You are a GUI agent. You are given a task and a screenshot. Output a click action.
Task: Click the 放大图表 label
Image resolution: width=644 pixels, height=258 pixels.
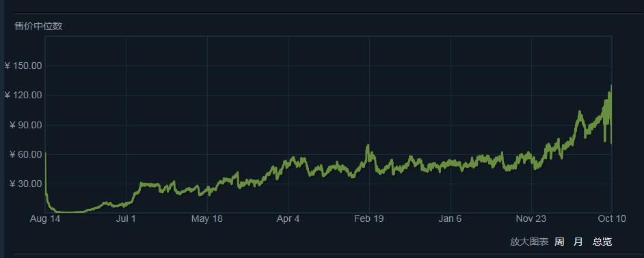coord(529,242)
